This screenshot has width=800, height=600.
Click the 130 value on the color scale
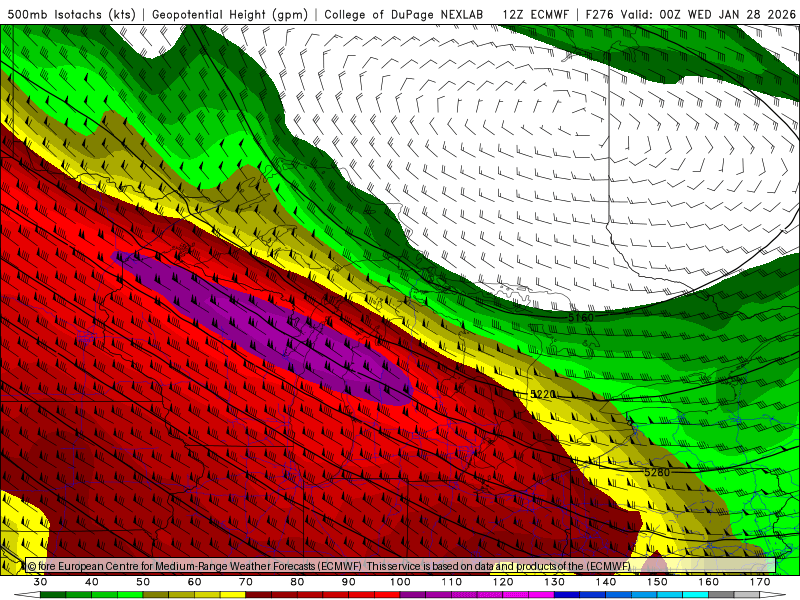(x=555, y=582)
